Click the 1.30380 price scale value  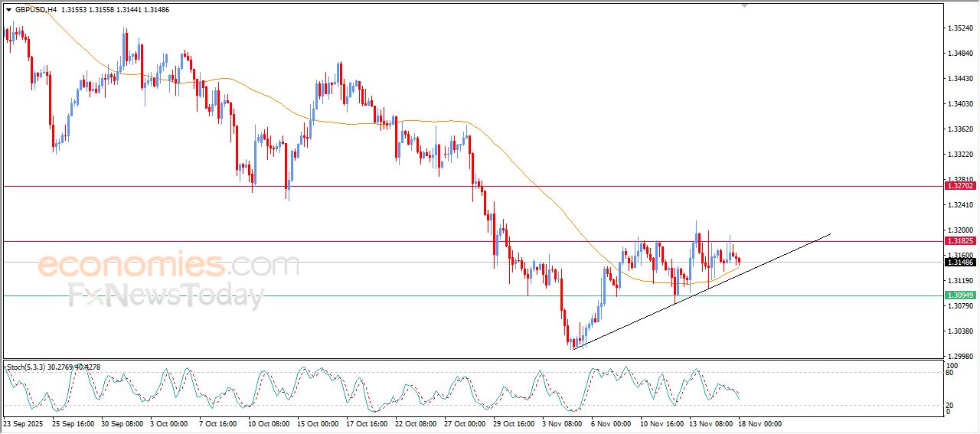point(960,331)
